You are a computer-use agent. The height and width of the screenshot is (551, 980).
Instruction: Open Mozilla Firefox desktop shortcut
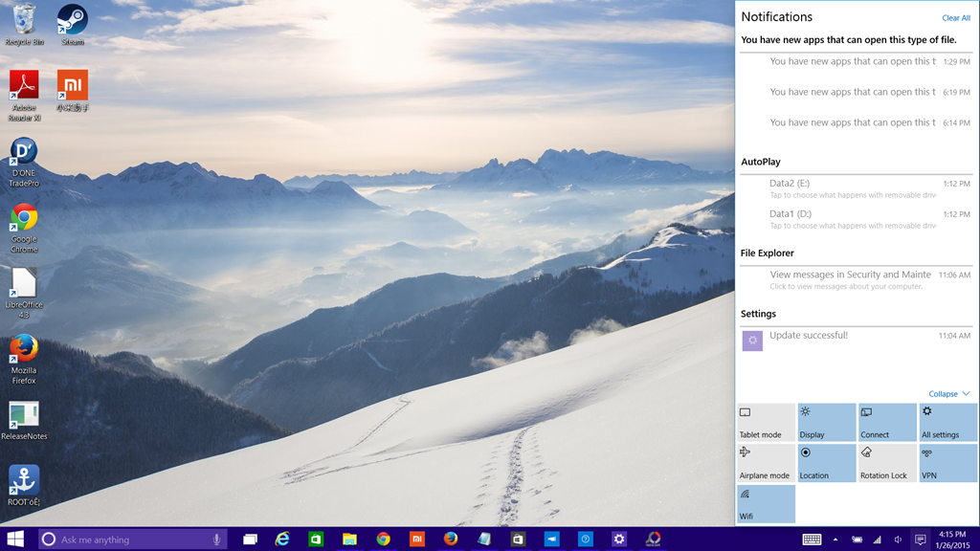click(x=22, y=349)
